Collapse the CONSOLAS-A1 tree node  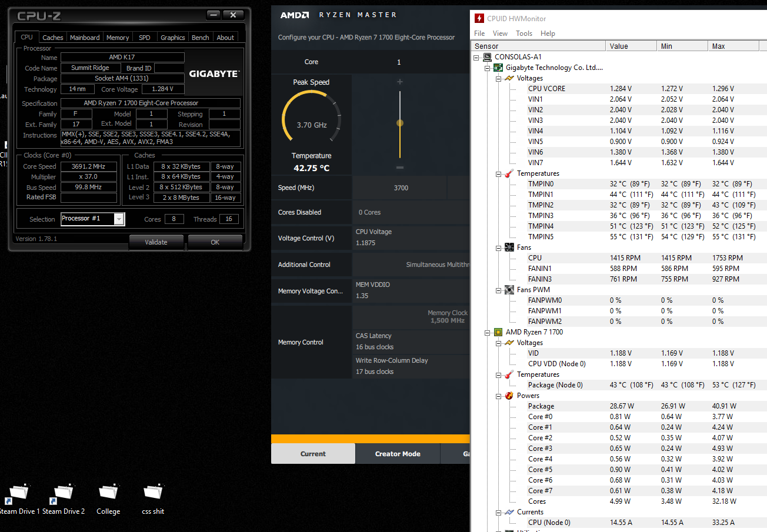[x=477, y=57]
